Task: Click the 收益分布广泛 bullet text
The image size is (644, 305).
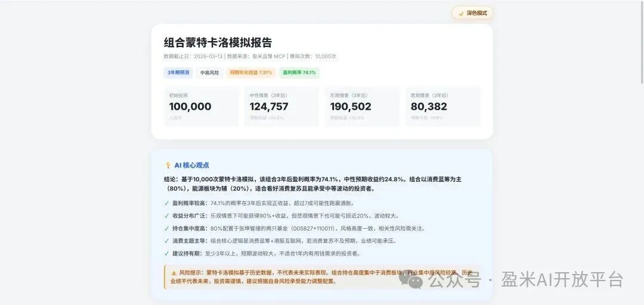Action: coord(286,216)
